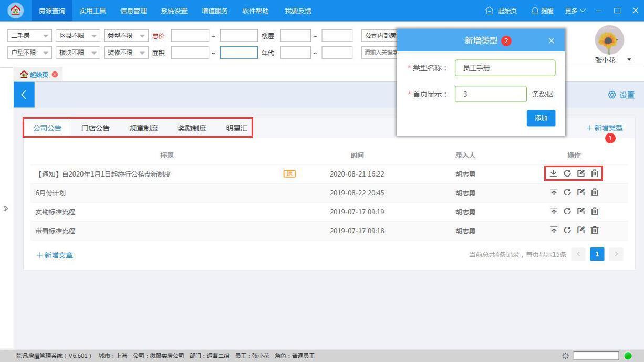Unpin the 公私盘新制度 notice from top
644x362 pixels.
point(554,173)
